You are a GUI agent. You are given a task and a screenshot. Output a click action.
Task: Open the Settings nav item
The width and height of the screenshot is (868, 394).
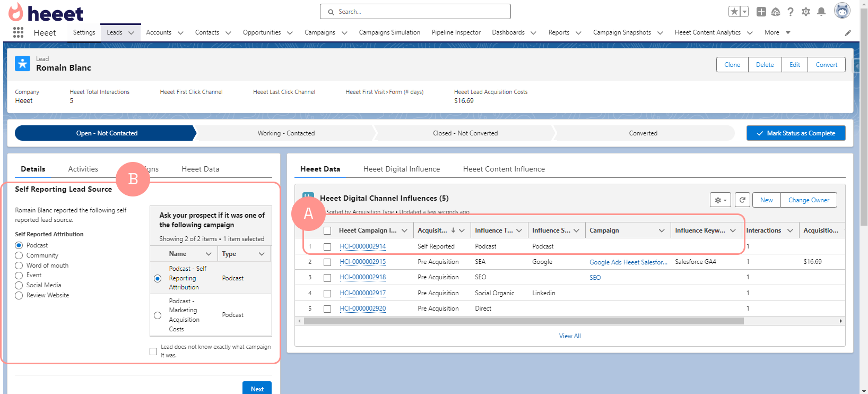(x=84, y=32)
